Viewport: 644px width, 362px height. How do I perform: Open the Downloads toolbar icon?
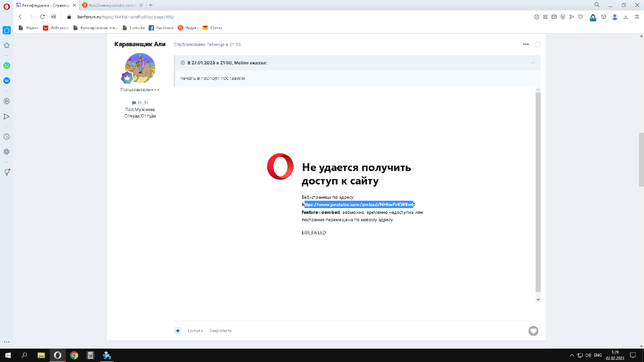pyautogui.click(x=626, y=17)
